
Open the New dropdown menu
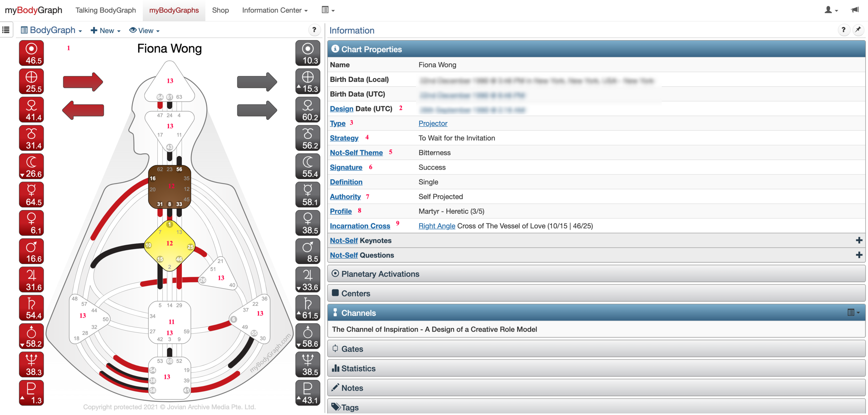106,31
